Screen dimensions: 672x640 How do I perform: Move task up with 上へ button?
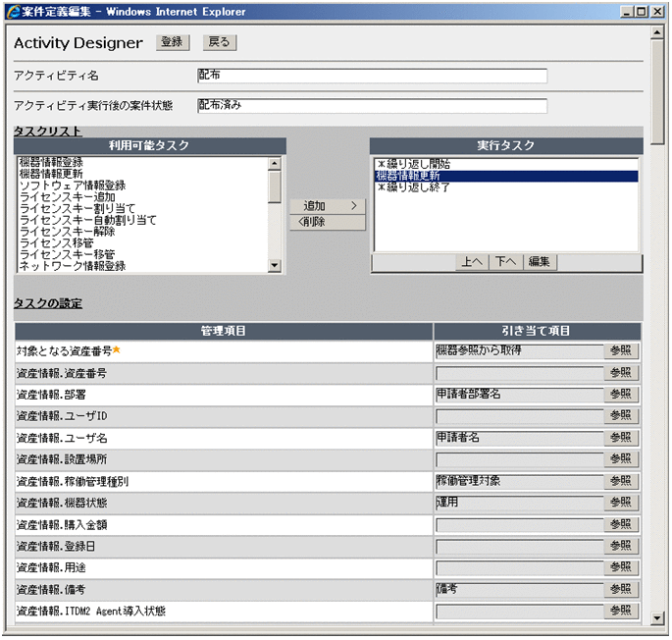(x=472, y=262)
